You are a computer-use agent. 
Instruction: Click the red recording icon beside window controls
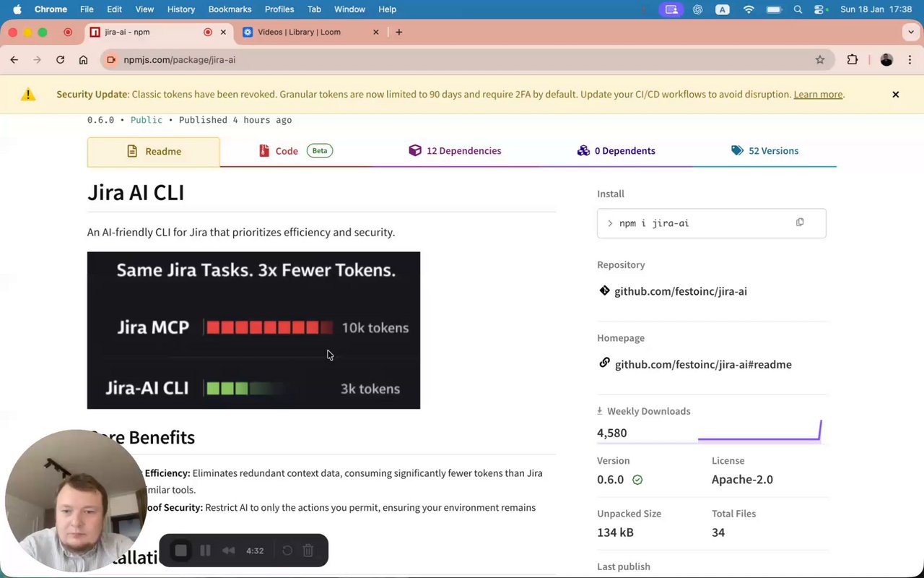[68, 32]
